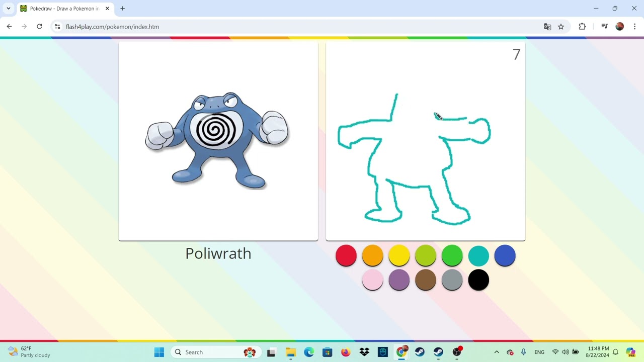Open the Copilot preview icon
The image size is (644, 362).
click(x=630, y=352)
